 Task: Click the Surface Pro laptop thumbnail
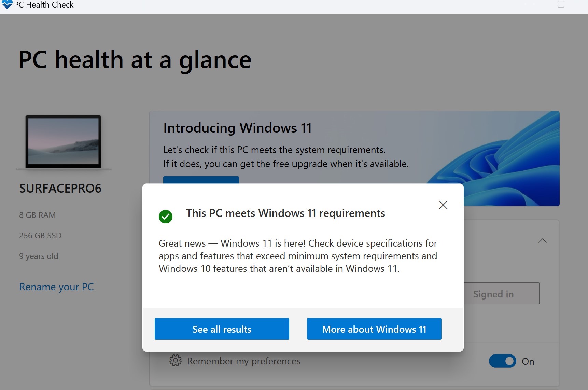point(64,142)
